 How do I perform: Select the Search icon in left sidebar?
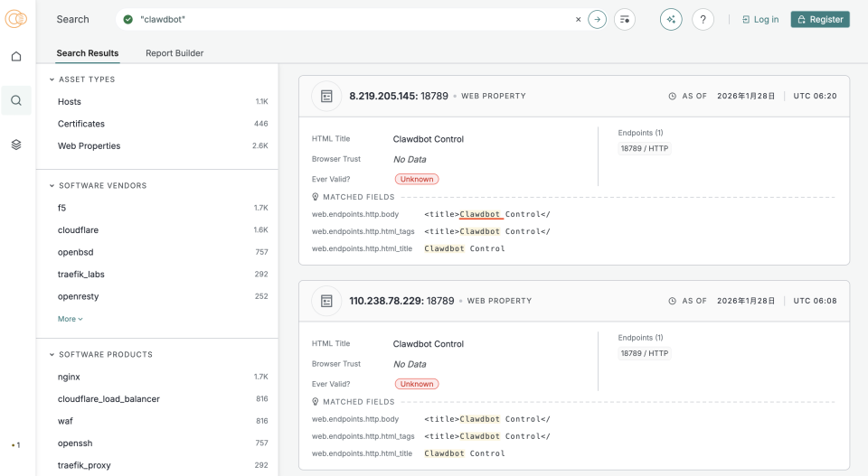click(x=16, y=100)
